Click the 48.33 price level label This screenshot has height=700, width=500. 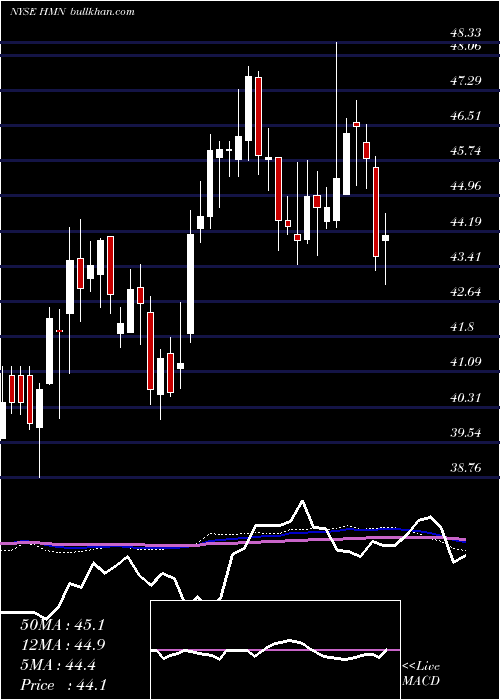466,33
